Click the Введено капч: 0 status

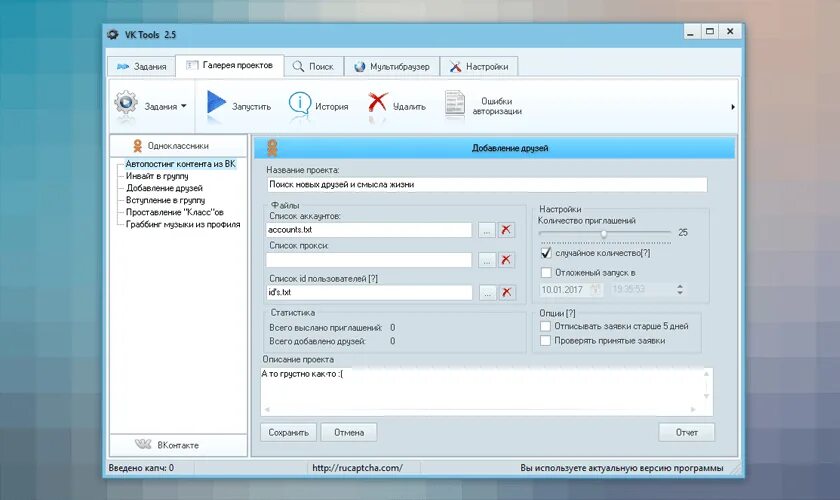pos(141,468)
